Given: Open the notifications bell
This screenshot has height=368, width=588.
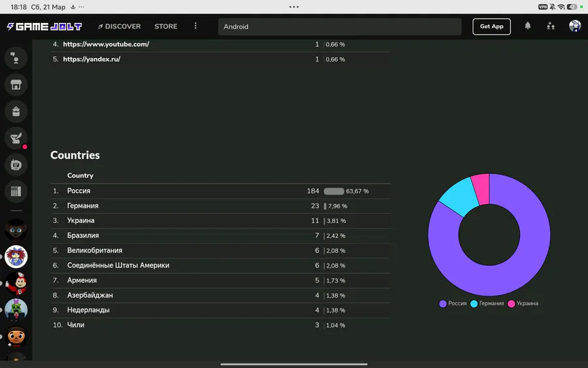Looking at the screenshot, I should (x=528, y=26).
